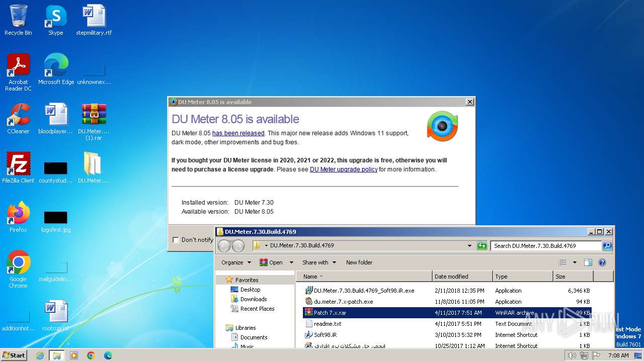Image resolution: width=644 pixels, height=362 pixels.
Task: Click the DU Meter eye logo
Action: (x=442, y=126)
